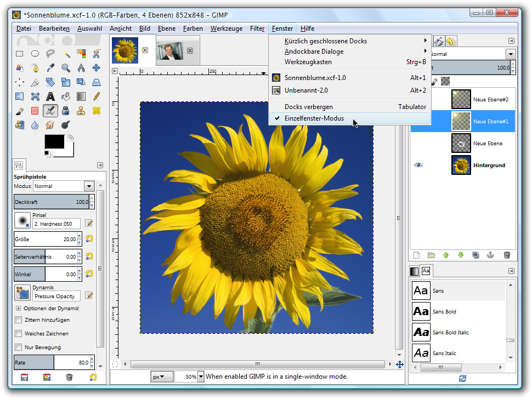This screenshot has height=399, width=532.
Task: Pick the Fuzzy Select magic wand tool
Action: pyautogui.click(x=66, y=54)
